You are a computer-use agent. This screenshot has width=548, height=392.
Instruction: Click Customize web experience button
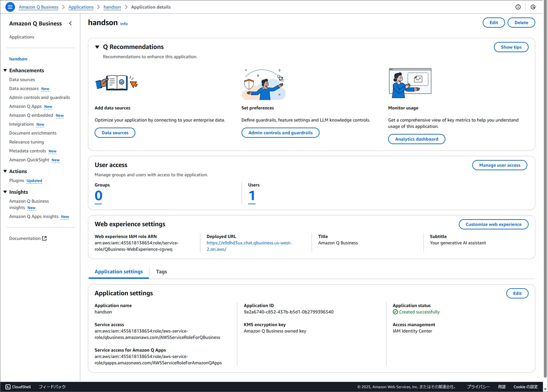click(494, 224)
